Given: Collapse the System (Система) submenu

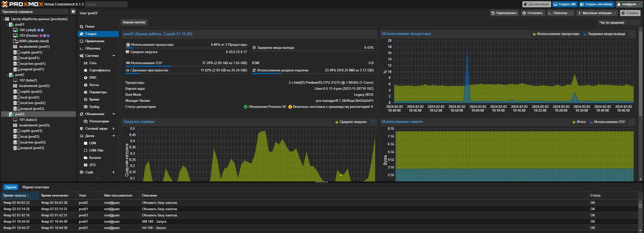Looking at the screenshot, I should [x=114, y=56].
